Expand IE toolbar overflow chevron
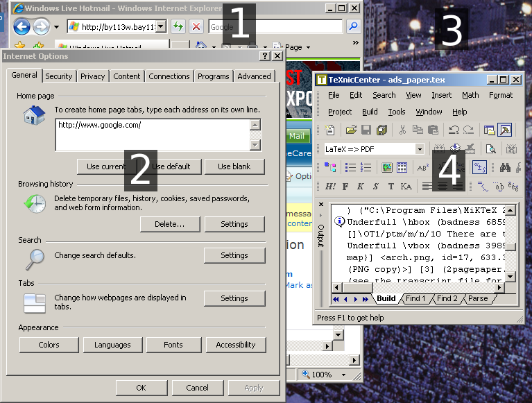 [355, 42]
